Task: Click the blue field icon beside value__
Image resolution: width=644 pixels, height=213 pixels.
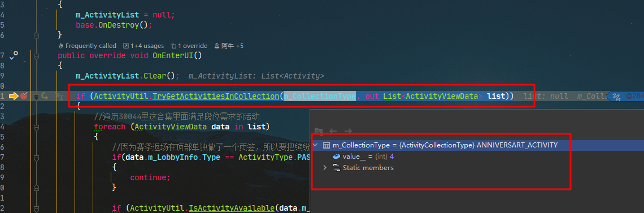Action: (336, 157)
